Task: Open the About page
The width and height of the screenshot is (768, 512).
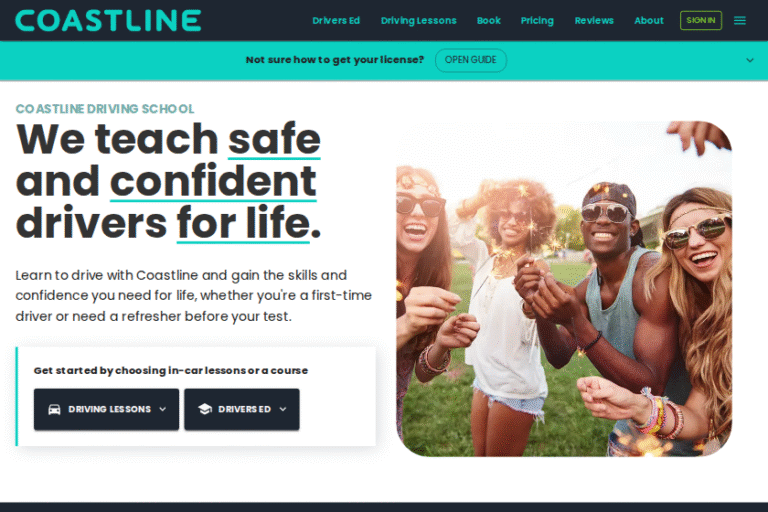Action: click(648, 21)
